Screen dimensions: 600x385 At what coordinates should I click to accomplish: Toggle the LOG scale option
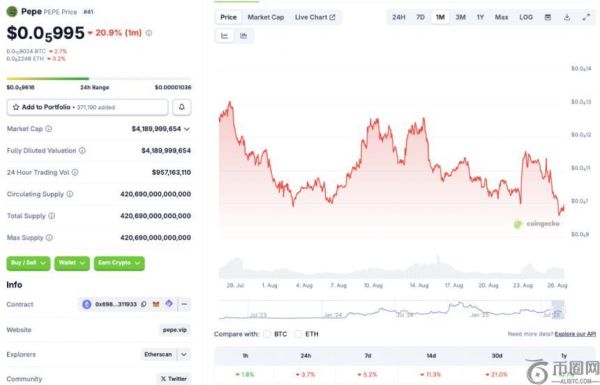pos(526,17)
